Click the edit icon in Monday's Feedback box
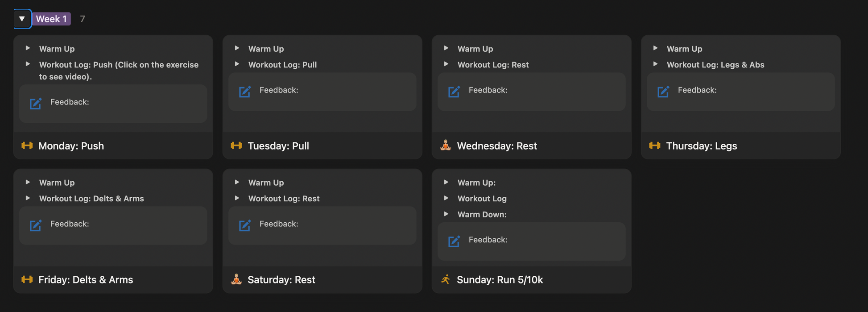Screen dimensions: 868x312 [x=36, y=104]
